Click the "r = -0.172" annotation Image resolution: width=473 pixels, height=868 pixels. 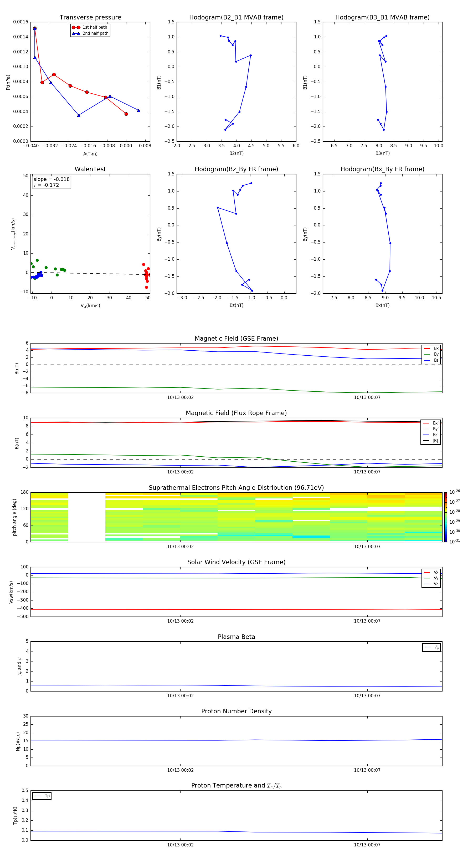[47, 185]
